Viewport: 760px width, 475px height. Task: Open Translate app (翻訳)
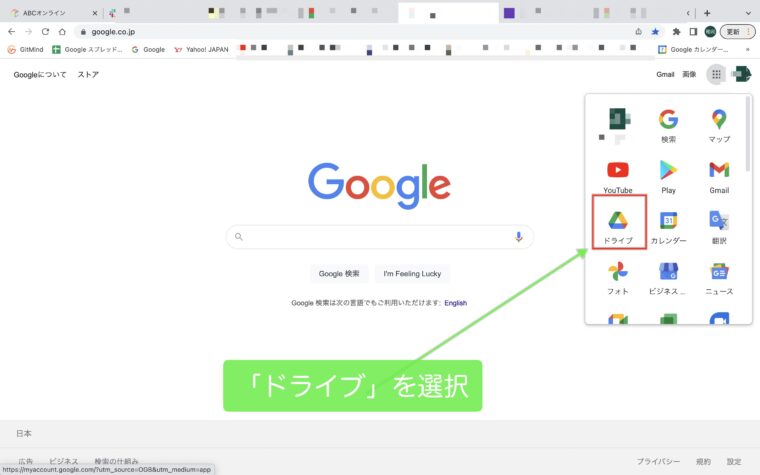click(x=719, y=227)
